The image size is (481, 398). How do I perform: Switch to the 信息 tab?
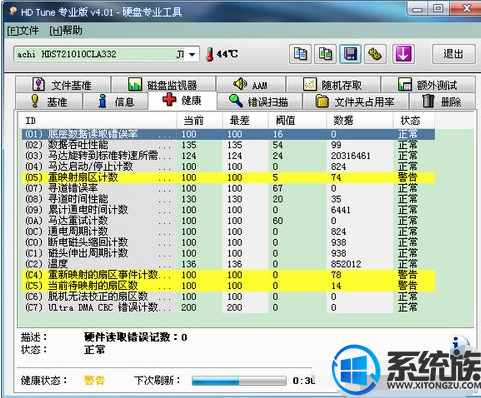pos(115,101)
